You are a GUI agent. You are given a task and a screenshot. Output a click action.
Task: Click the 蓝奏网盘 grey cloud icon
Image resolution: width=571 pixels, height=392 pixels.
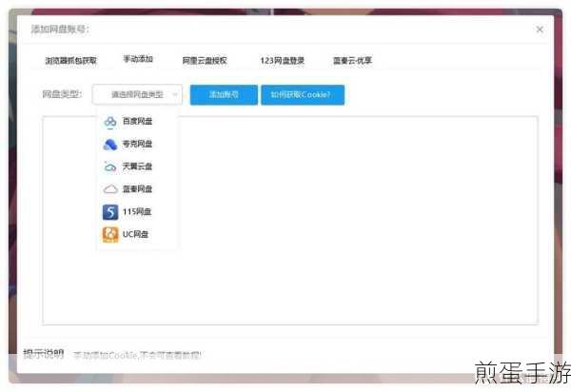pyautogui.click(x=110, y=189)
